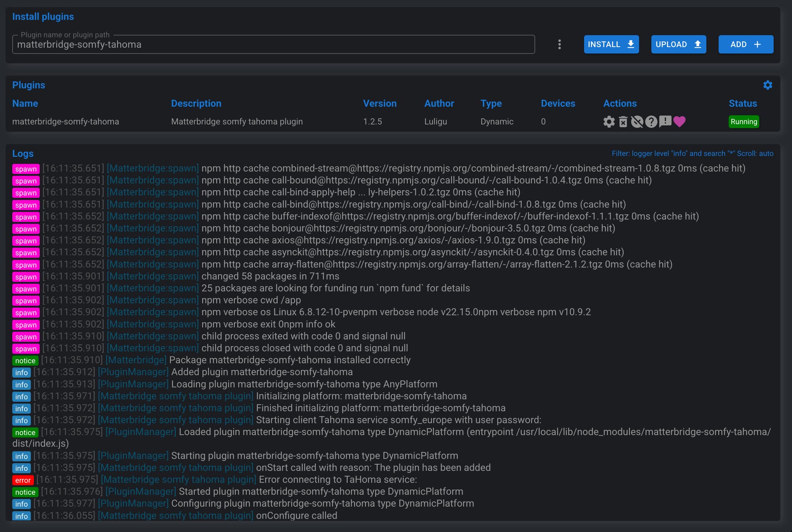Open the plugin changelog announcement icon
This screenshot has width=792, height=532.
pos(665,121)
